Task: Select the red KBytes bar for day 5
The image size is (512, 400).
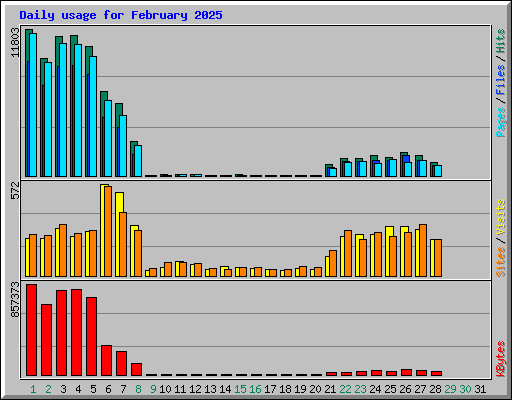Action: [x=91, y=337]
